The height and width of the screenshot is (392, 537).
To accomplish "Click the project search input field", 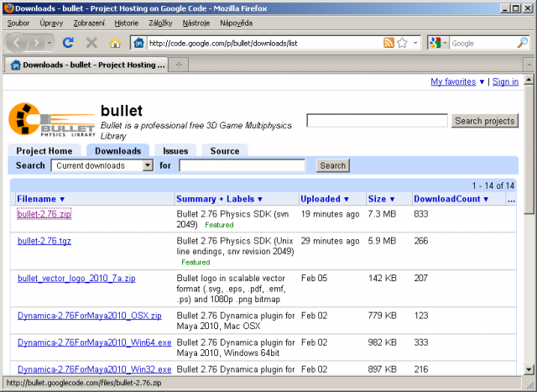I will pos(377,121).
